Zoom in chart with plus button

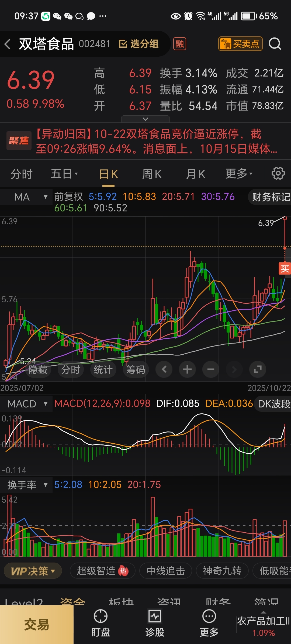click(187, 369)
